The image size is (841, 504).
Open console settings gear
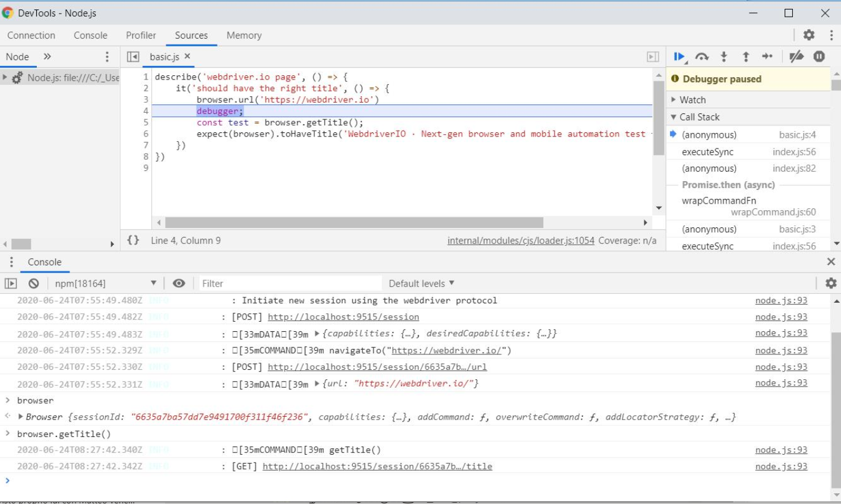pyautogui.click(x=831, y=283)
